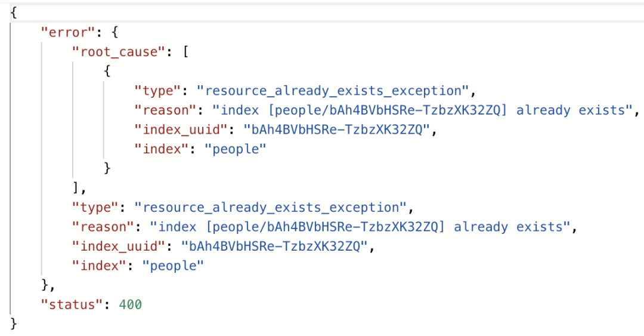The image size is (644, 336).
Task: Select the "index_uuid" key inside root_cause
Action: tap(181, 130)
